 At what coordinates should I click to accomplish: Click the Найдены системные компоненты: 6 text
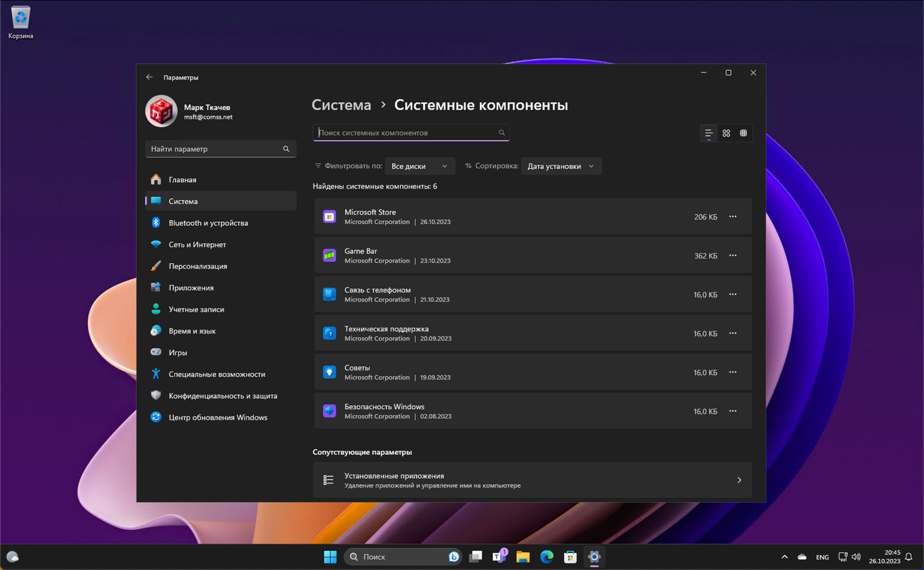click(375, 186)
